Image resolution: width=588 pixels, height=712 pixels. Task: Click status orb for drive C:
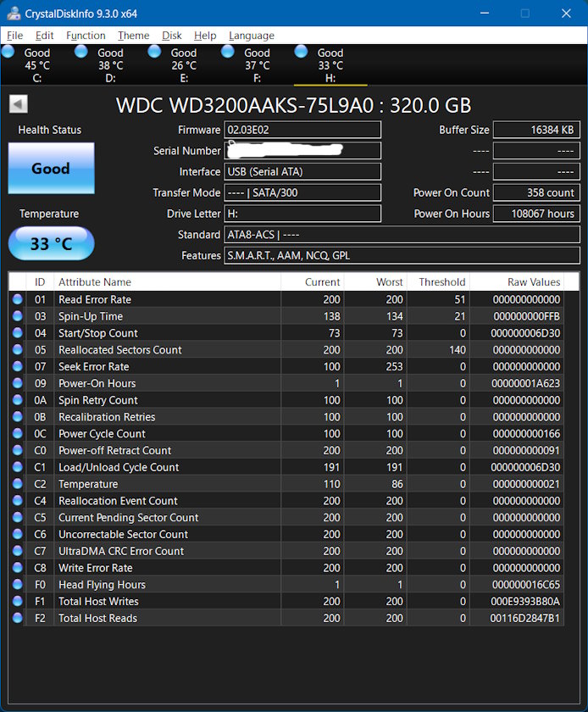pyautogui.click(x=8, y=52)
